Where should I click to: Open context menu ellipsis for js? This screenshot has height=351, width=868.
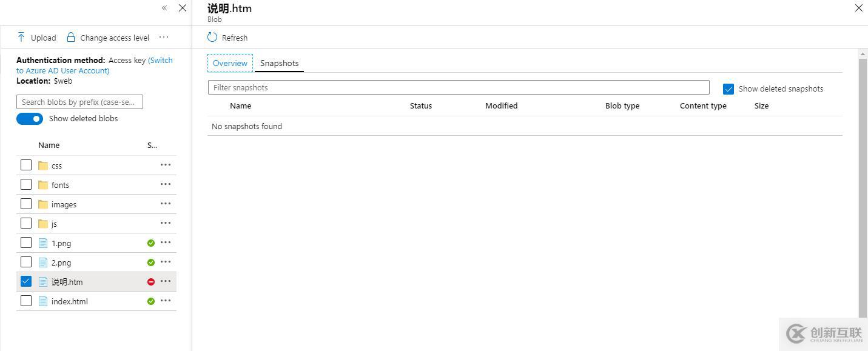pyautogui.click(x=166, y=223)
